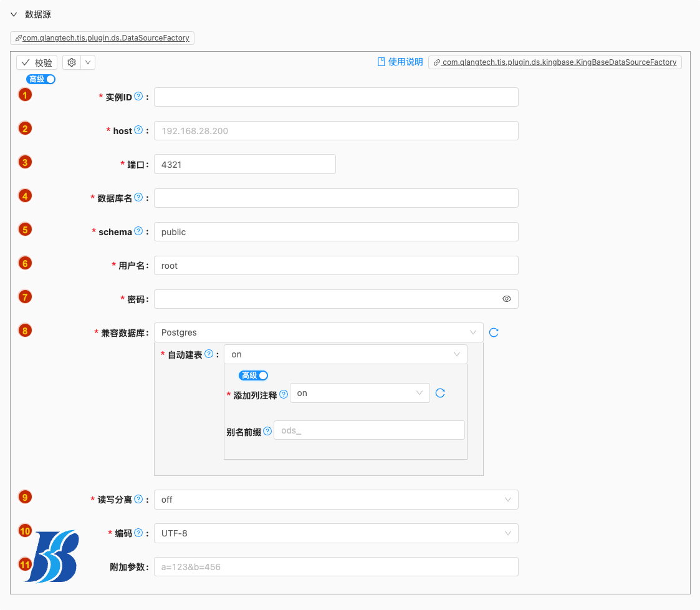Click help icon beside schema label
This screenshot has height=610, width=700.
pos(138,231)
